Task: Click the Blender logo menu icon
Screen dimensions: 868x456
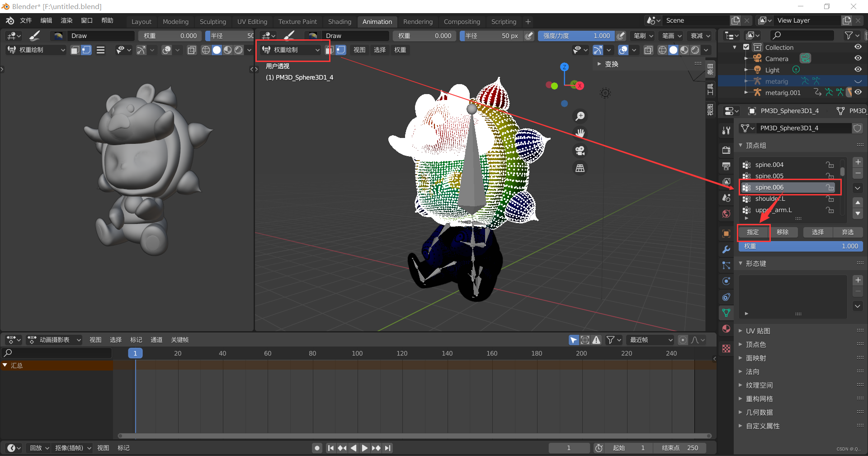Action: tap(10, 21)
